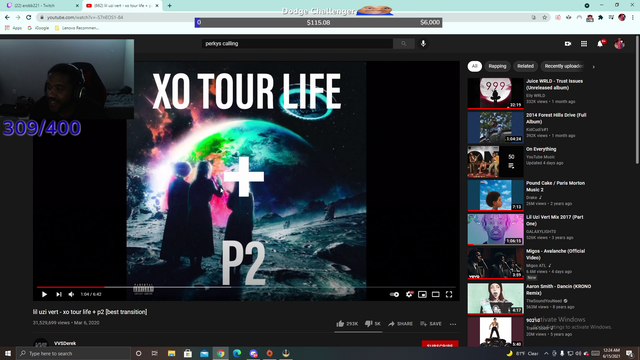Open Migos Avalanche official video title
Image resolution: width=640 pixels, height=360 pixels.
pos(555,254)
